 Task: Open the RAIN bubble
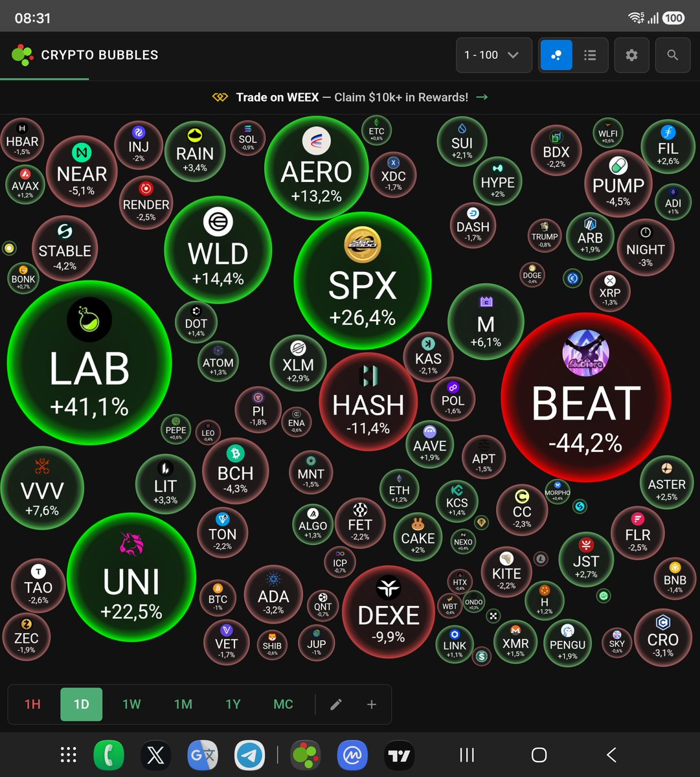[x=195, y=151]
